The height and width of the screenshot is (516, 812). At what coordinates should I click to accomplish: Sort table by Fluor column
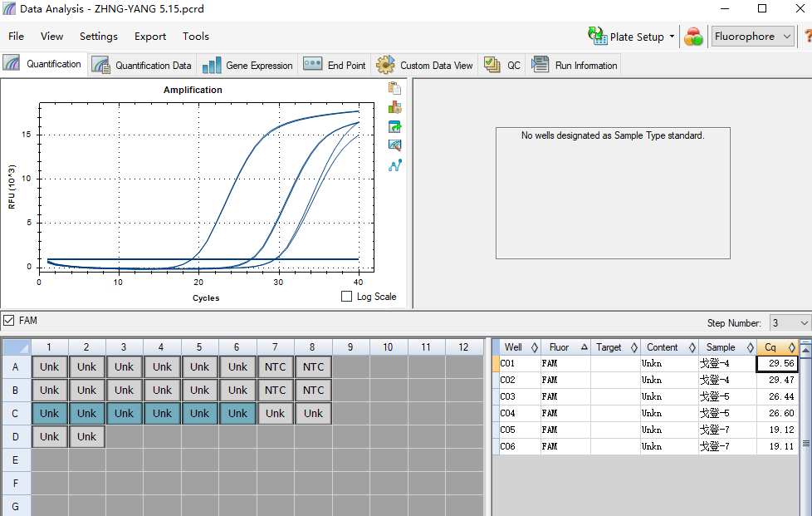pos(565,347)
